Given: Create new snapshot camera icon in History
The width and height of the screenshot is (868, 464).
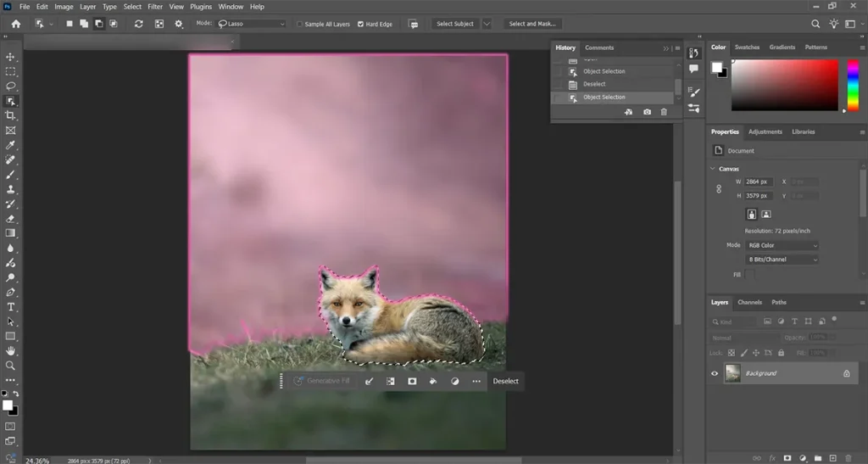Looking at the screenshot, I should tap(647, 112).
